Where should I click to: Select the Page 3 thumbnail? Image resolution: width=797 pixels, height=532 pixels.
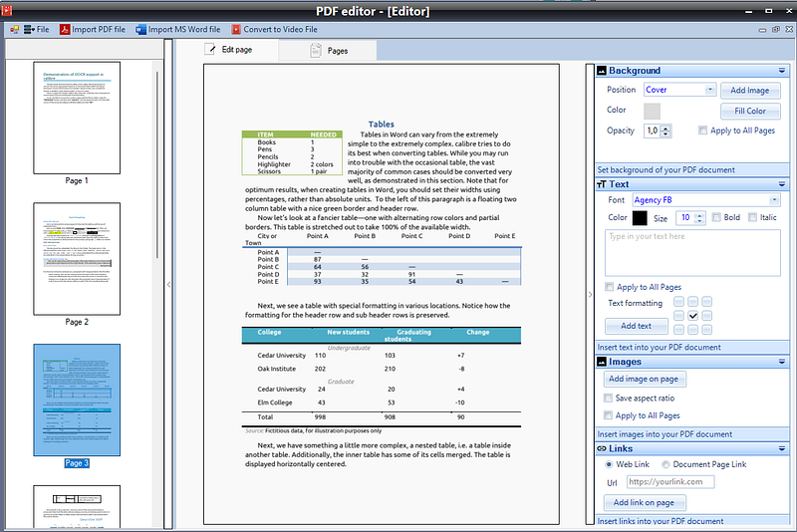pos(77,399)
